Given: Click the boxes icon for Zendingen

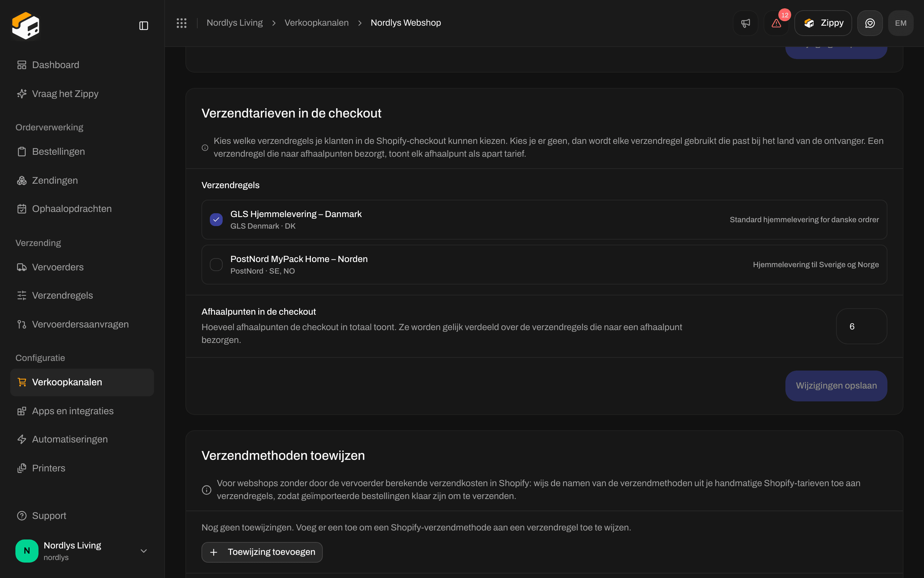Looking at the screenshot, I should [22, 180].
